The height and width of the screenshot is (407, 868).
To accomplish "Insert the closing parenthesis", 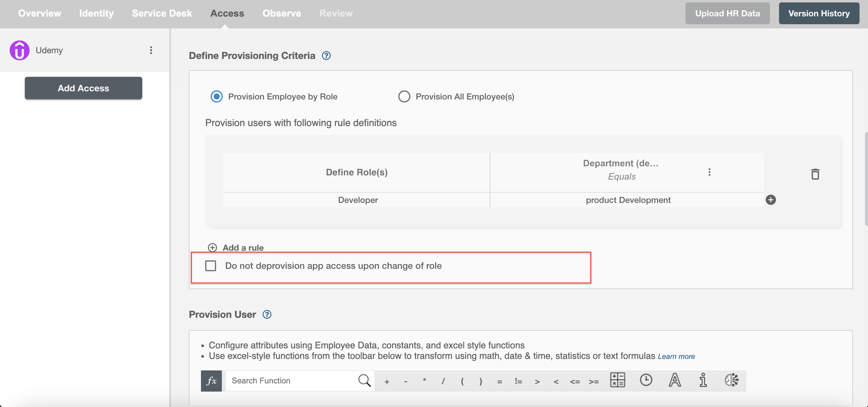I will point(481,381).
